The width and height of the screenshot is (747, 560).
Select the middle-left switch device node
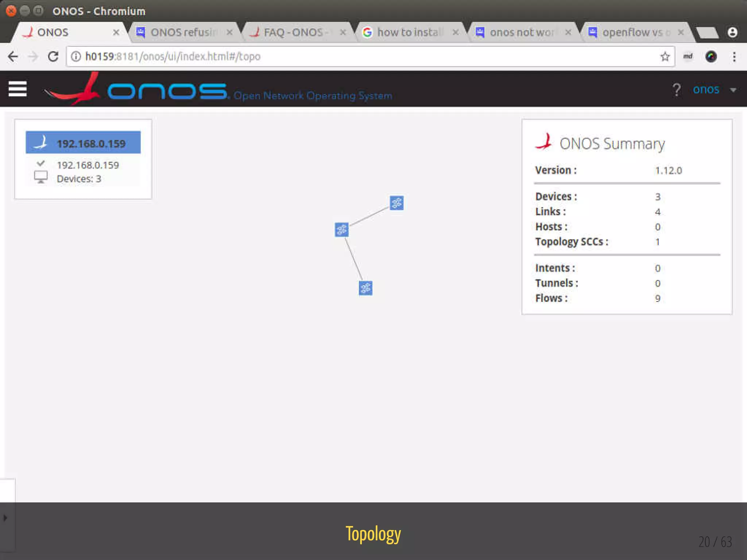[342, 230]
